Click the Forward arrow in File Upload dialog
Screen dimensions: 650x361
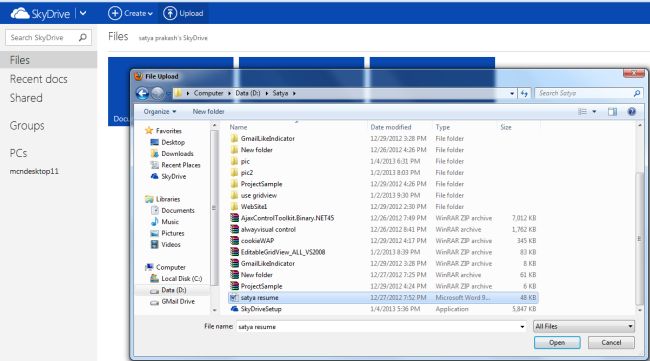pos(157,93)
